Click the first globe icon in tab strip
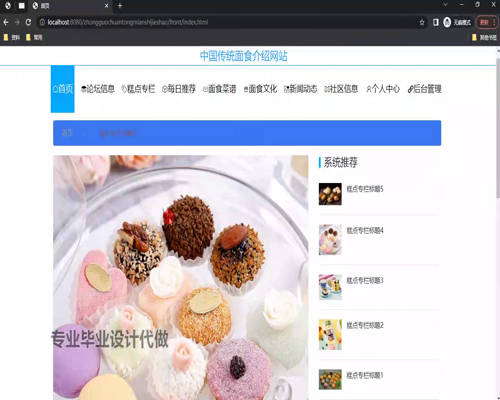This screenshot has height=400, width=500. (8, 6)
